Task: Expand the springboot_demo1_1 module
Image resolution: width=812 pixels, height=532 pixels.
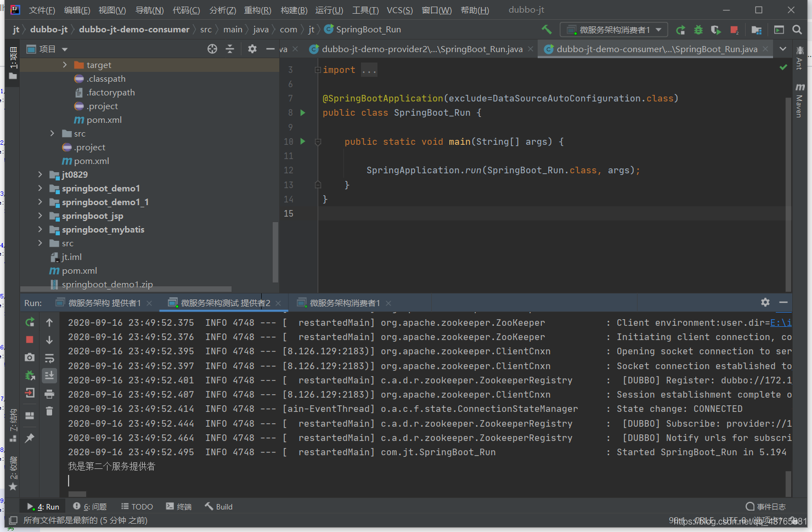Action: (40, 202)
